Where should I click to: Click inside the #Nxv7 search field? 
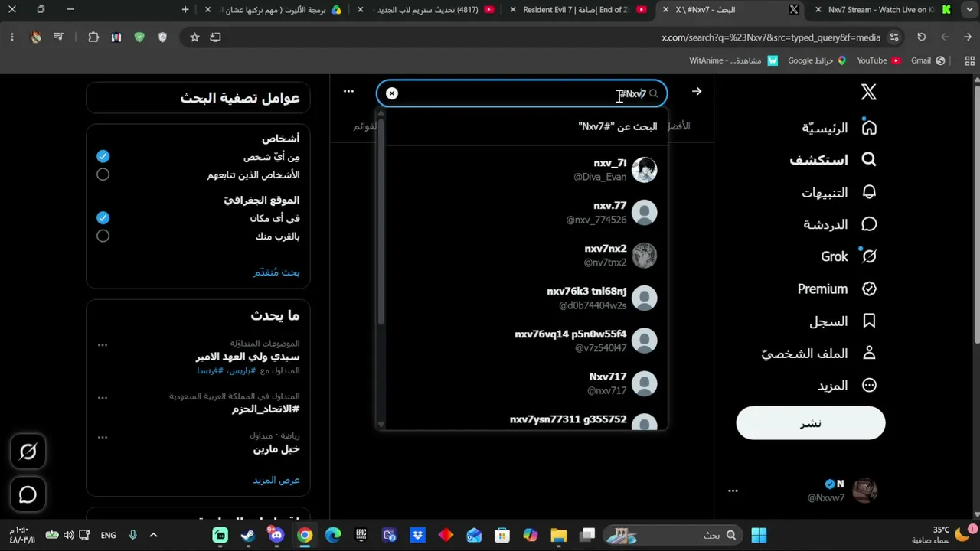pyautogui.click(x=521, y=93)
